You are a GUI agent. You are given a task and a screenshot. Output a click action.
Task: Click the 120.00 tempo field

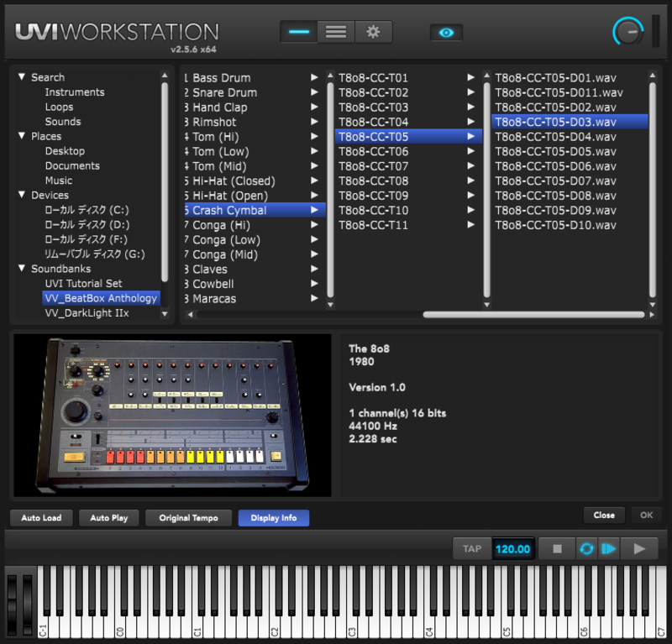click(x=512, y=549)
